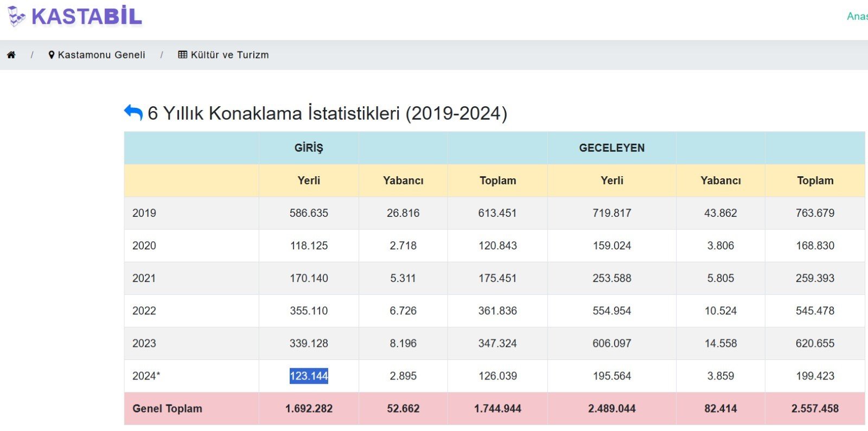
Task: Click the Genel Toplam row label
Action: tap(167, 409)
